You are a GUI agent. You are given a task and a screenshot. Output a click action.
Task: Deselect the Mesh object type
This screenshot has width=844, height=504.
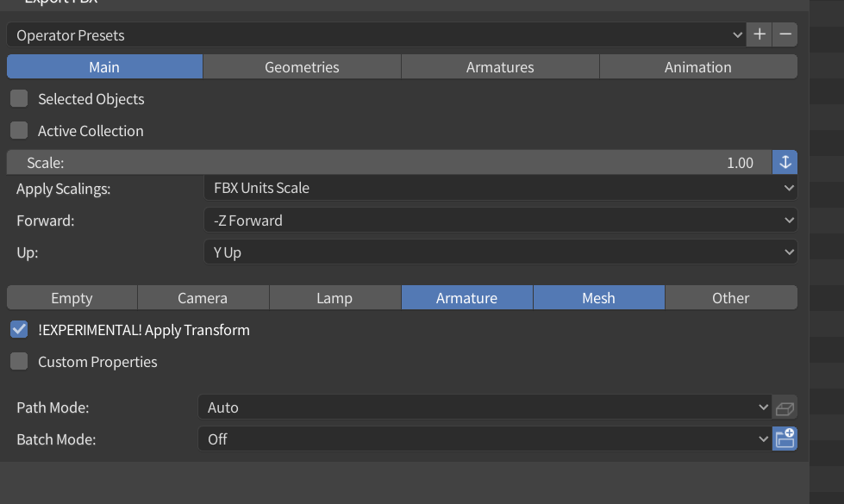[x=598, y=298]
